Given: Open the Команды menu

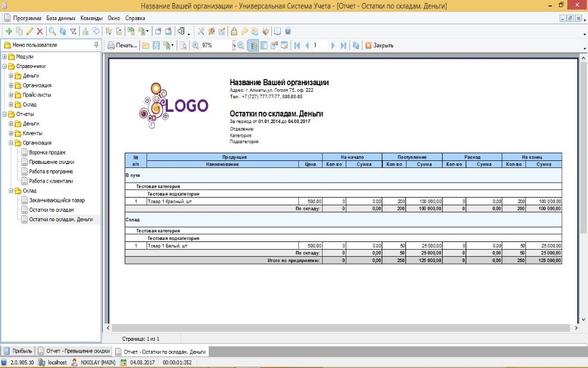Looking at the screenshot, I should (x=92, y=18).
